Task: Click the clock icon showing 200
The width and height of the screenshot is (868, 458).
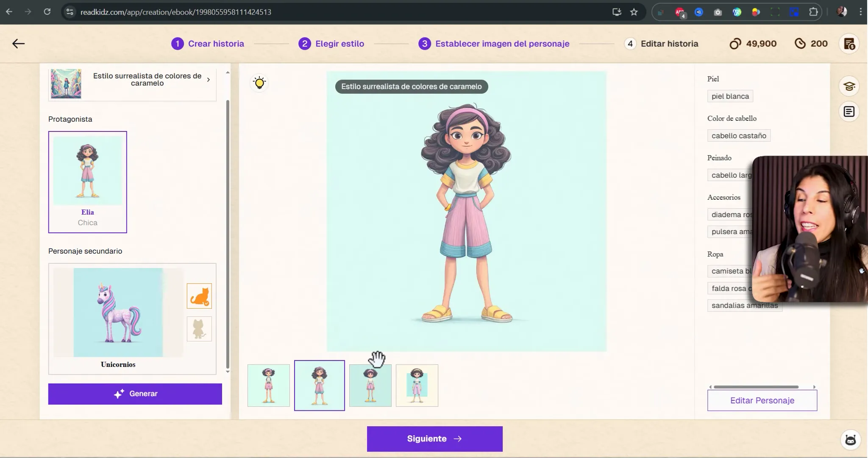Action: coord(800,43)
